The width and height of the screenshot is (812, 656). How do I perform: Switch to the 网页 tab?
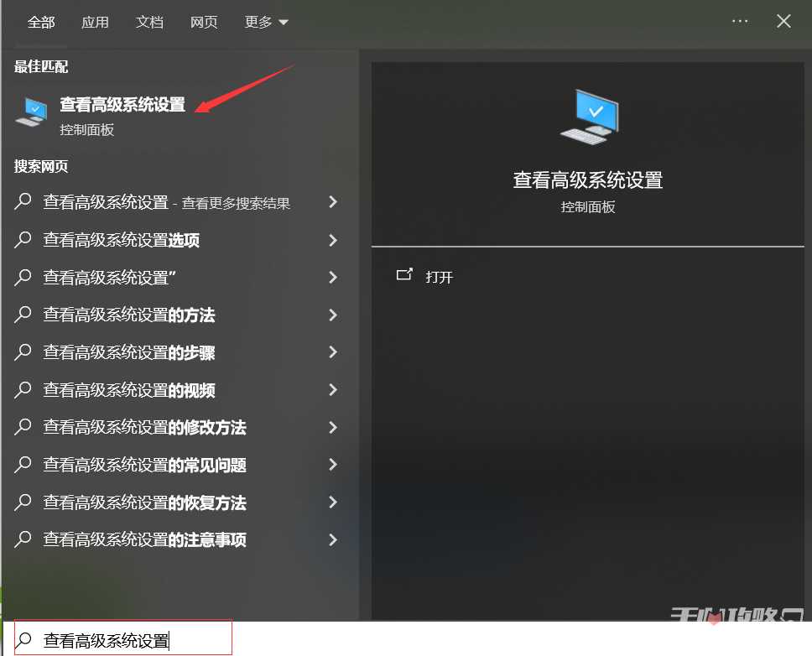pyautogui.click(x=204, y=23)
